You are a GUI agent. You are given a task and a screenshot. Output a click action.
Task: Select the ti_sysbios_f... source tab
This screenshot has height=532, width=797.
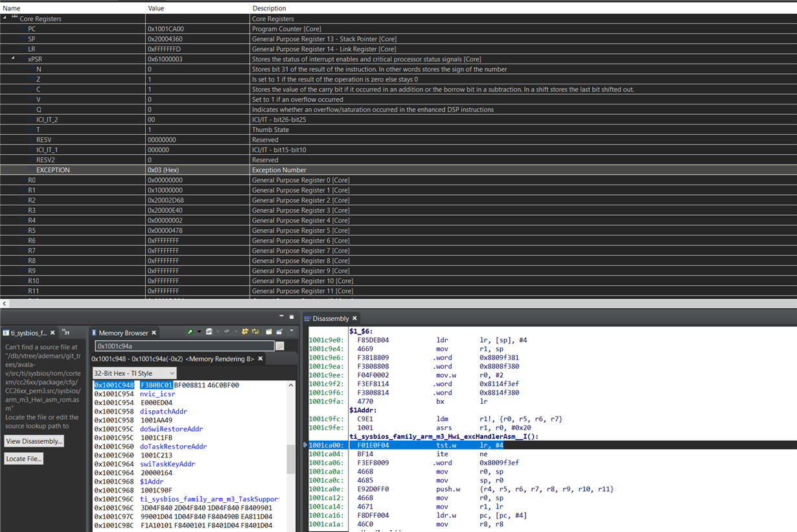pyautogui.click(x=29, y=333)
